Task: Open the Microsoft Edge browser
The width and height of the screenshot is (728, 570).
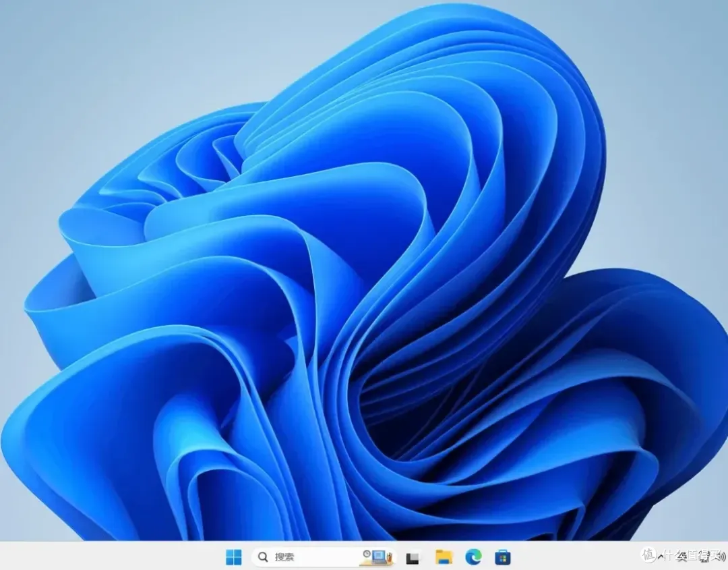Action: pos(473,557)
